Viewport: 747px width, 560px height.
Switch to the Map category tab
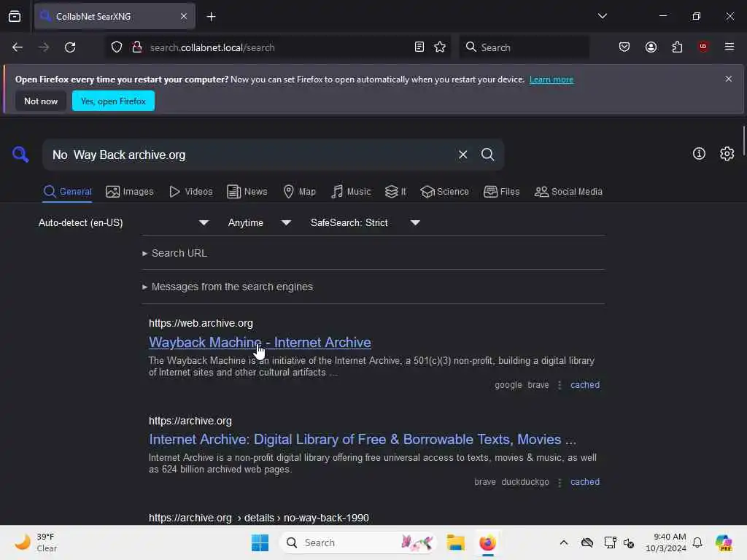click(x=299, y=192)
